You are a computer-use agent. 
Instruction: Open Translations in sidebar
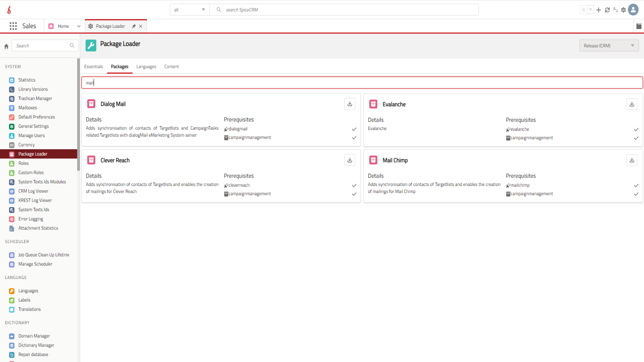30,309
